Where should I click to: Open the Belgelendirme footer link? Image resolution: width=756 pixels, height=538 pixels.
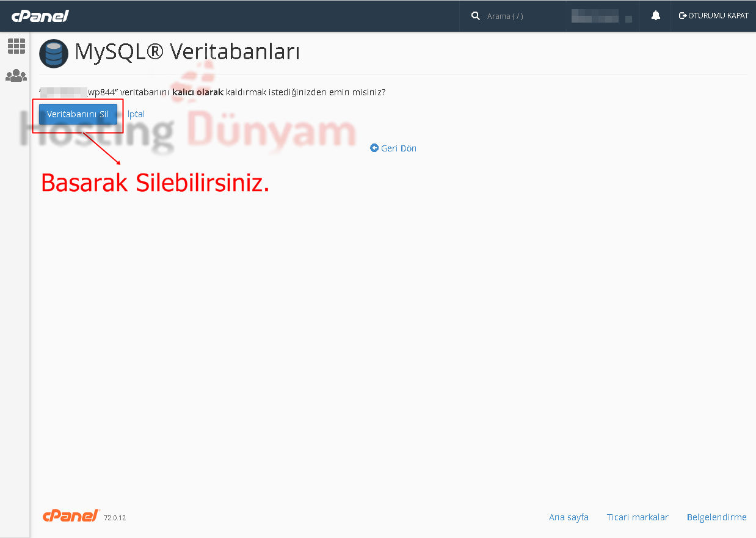point(717,517)
